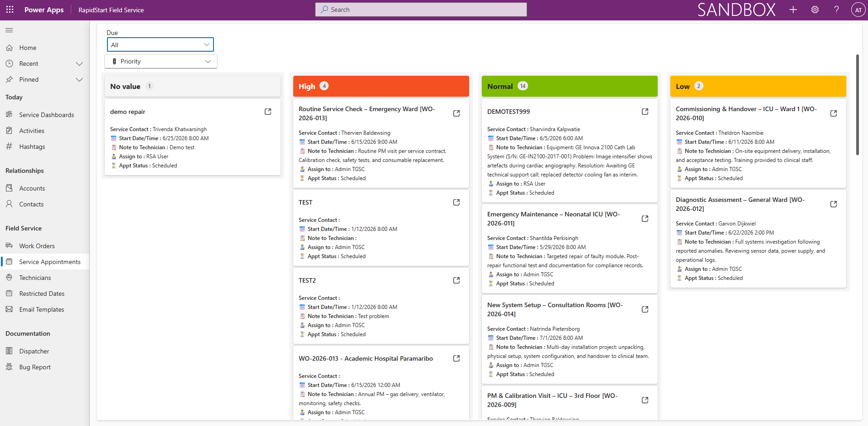The height and width of the screenshot is (426, 868).
Task: Select Service Appointments in the sidebar
Action: point(44,262)
